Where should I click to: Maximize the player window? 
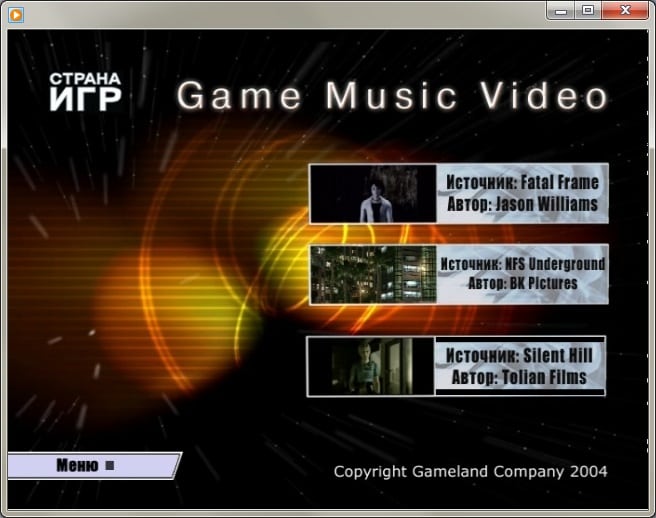(588, 11)
